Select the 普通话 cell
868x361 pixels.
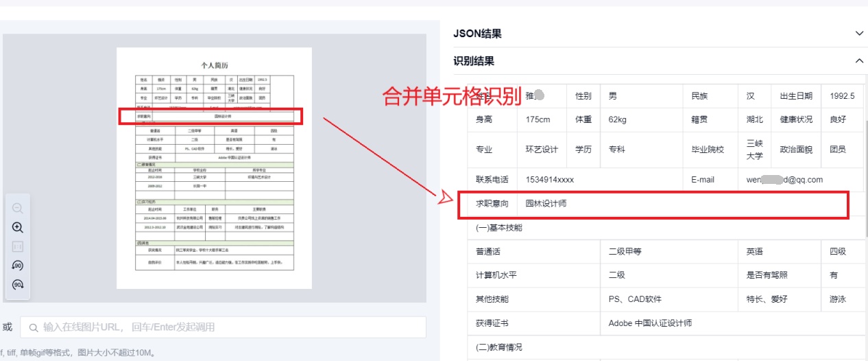[534, 252]
